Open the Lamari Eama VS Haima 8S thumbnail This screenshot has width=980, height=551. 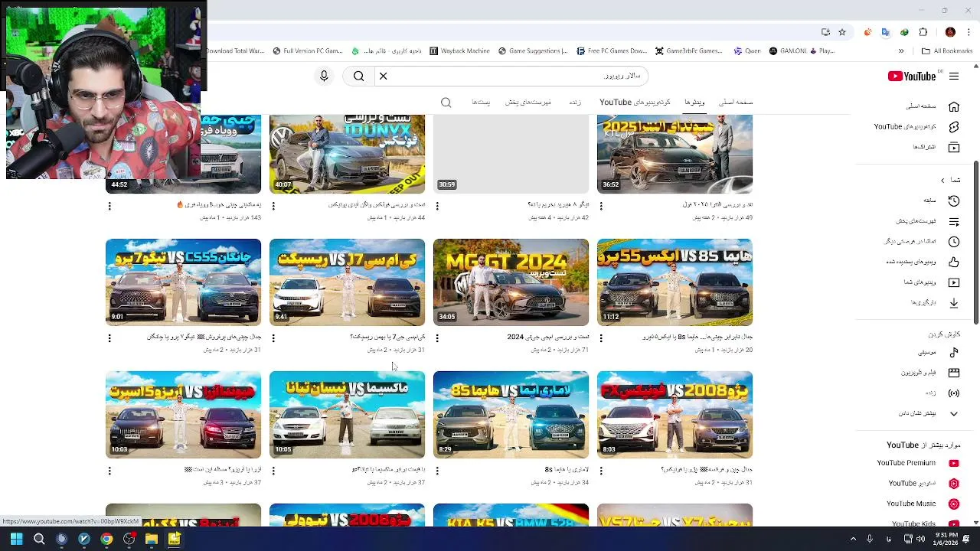(511, 415)
